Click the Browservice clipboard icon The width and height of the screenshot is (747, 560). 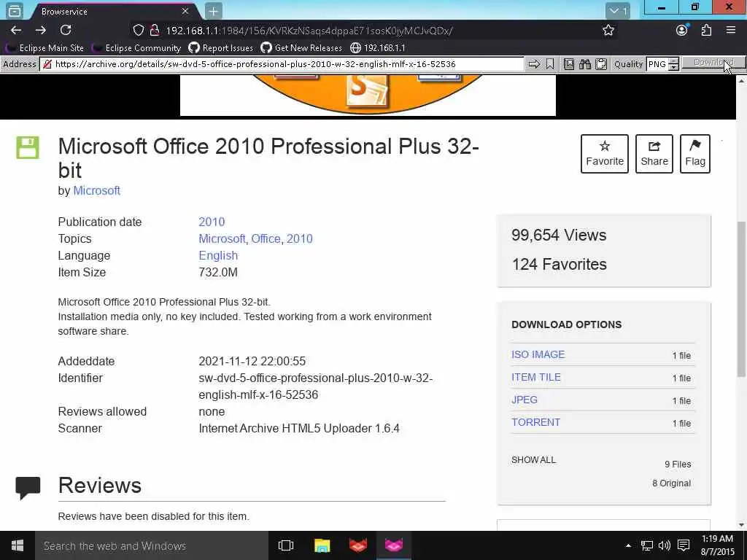click(x=601, y=64)
